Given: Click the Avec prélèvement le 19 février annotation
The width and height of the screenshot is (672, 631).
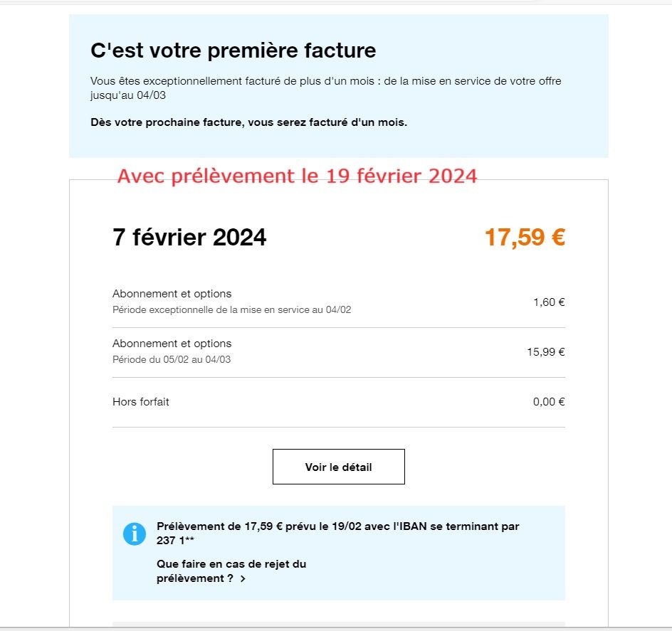Looking at the screenshot, I should pyautogui.click(x=299, y=176).
